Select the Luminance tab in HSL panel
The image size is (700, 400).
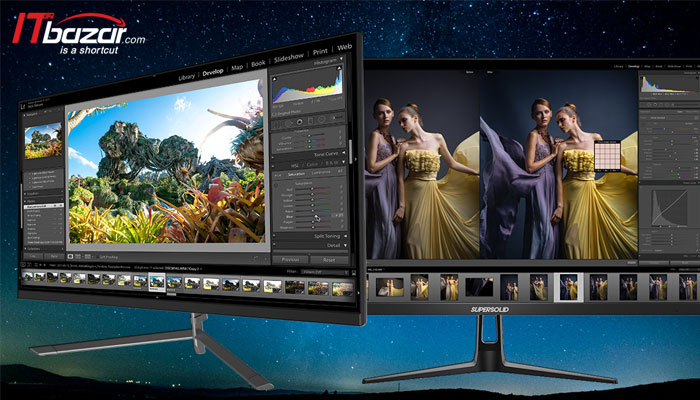(321, 173)
